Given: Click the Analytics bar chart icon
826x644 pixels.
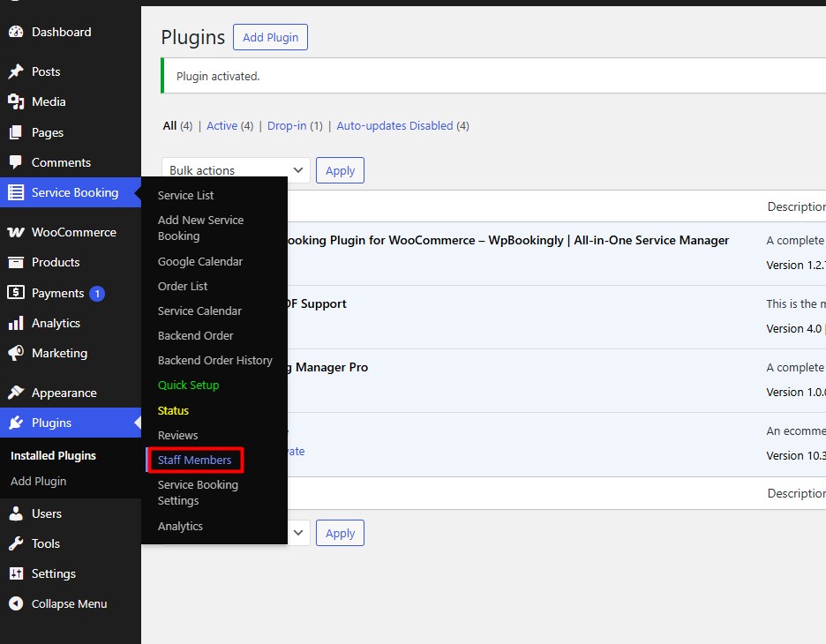Looking at the screenshot, I should point(16,323).
